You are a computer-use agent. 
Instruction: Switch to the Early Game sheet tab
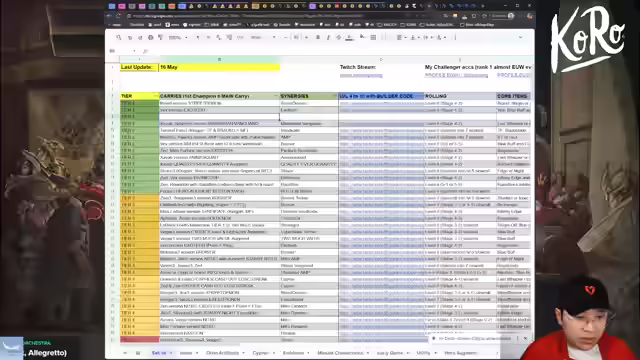(x=390, y=353)
